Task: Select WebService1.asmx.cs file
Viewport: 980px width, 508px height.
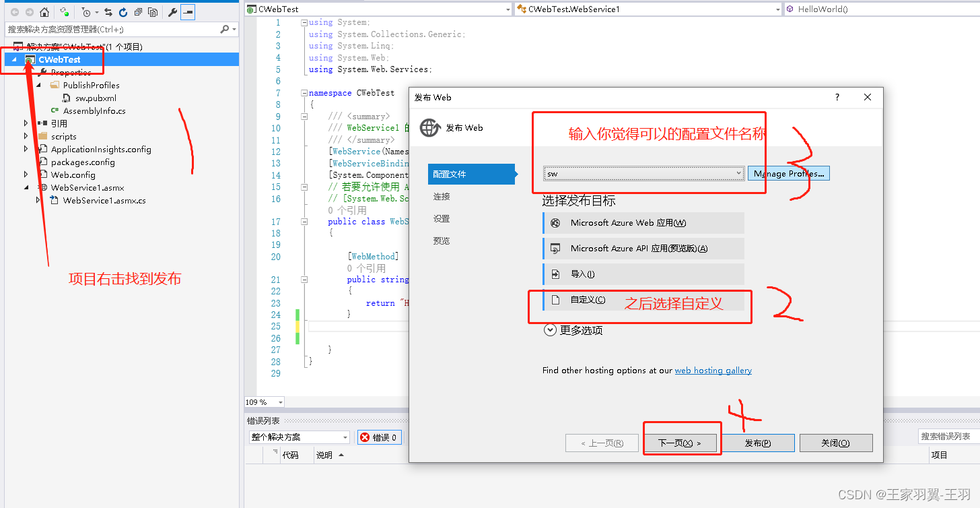Action: (x=104, y=200)
